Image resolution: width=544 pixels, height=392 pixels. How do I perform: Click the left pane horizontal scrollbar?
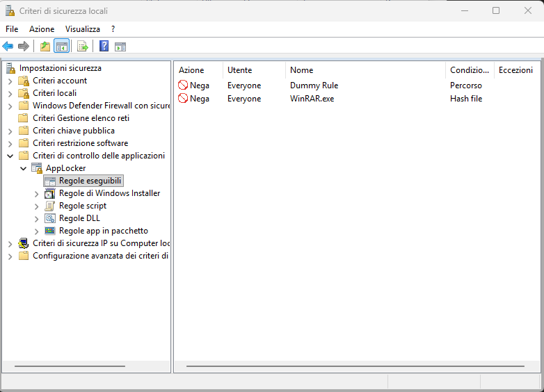click(70, 366)
